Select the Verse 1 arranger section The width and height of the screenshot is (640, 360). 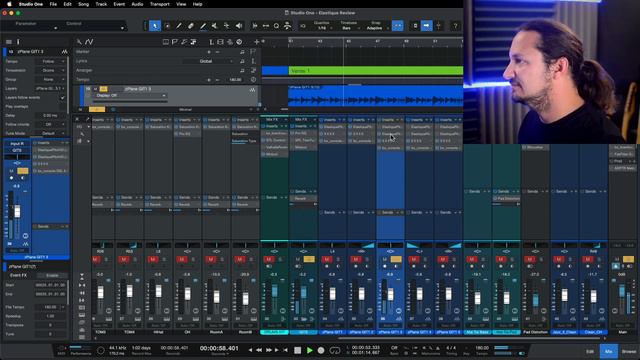coord(376,71)
